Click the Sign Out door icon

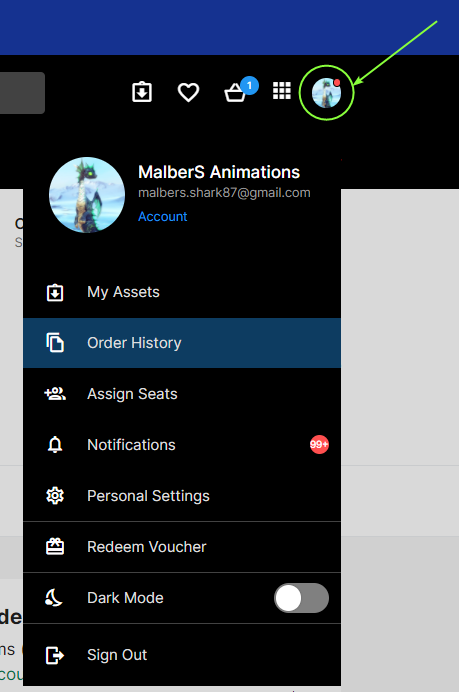click(55, 655)
